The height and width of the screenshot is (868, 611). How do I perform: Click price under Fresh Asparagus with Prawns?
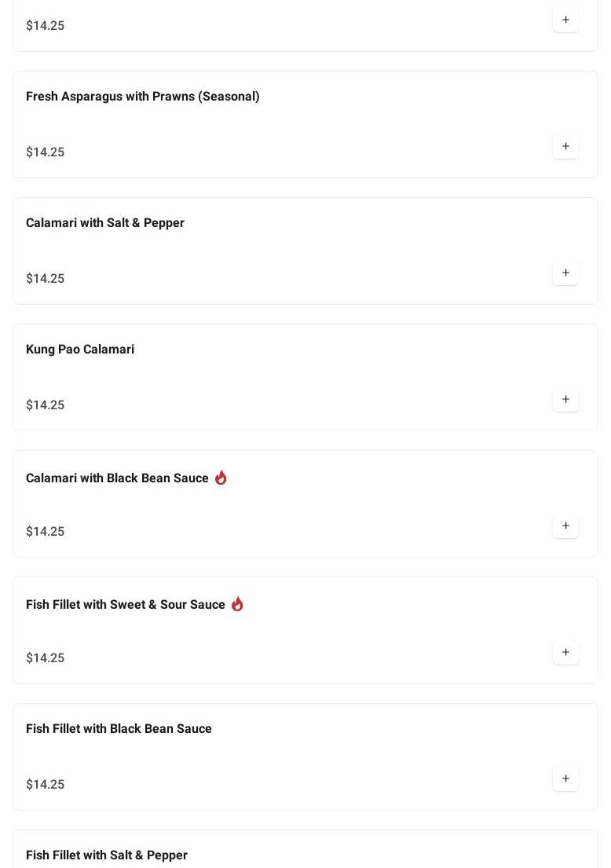46,152
